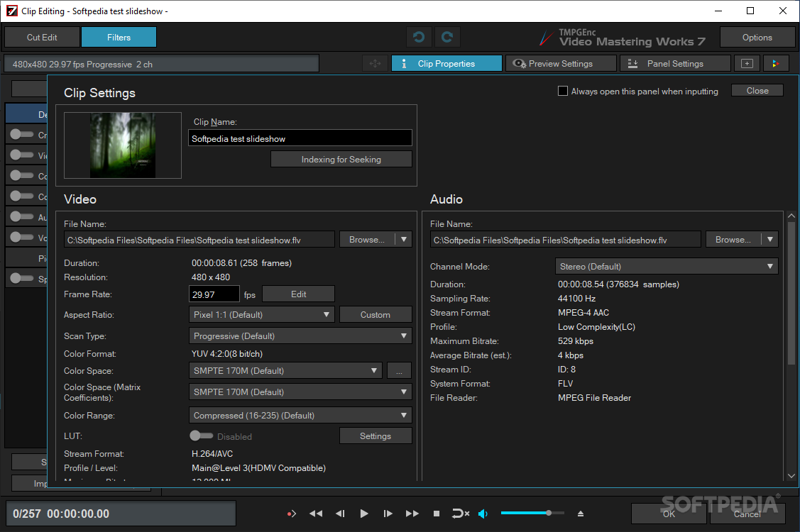Screen dimensions: 800x532
Task: Click the move arrows icon in toolbar
Action: pyautogui.click(x=375, y=64)
